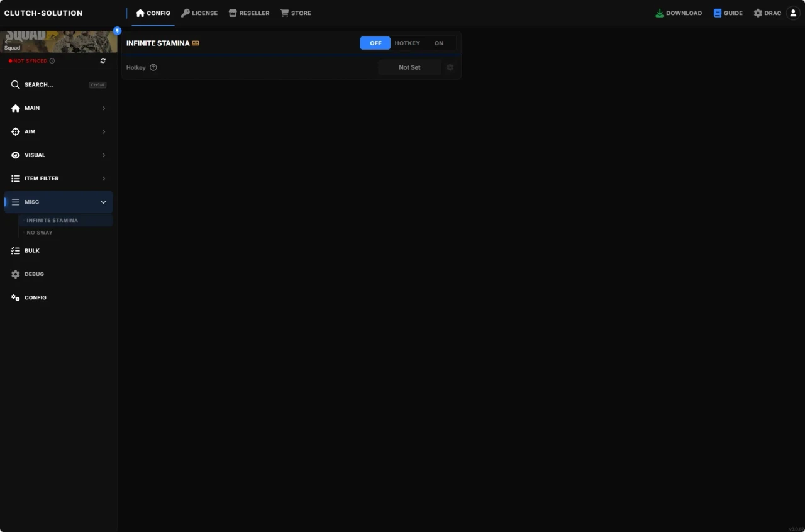Image resolution: width=805 pixels, height=532 pixels.
Task: Click the Item Filter list icon
Action: point(16,179)
